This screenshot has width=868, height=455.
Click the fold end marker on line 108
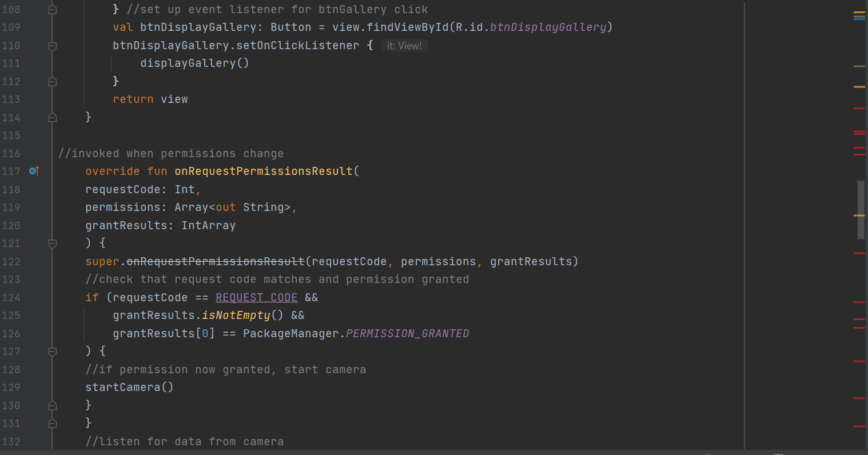[x=52, y=10]
